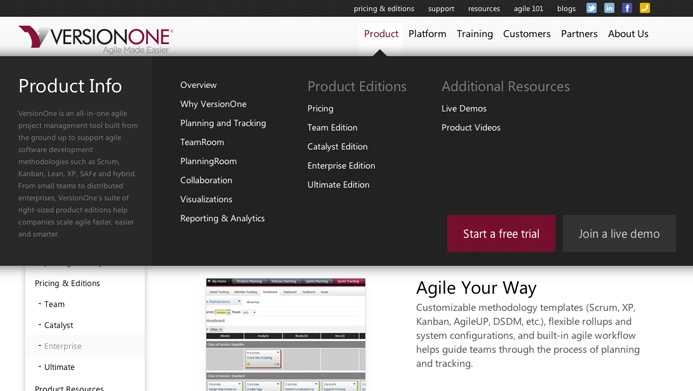This screenshot has height=391, width=693.
Task: Open the Catalyst Edition link
Action: 337,147
